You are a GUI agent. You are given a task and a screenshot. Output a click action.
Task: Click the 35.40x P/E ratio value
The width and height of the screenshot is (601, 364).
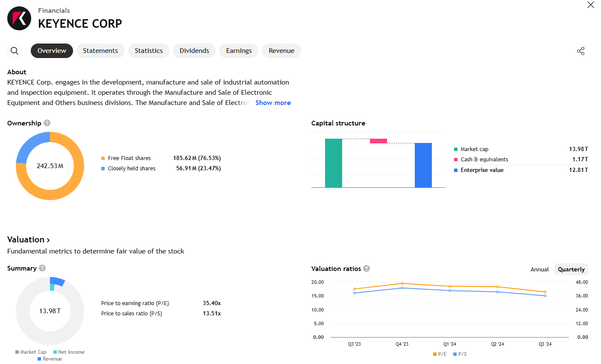212,303
